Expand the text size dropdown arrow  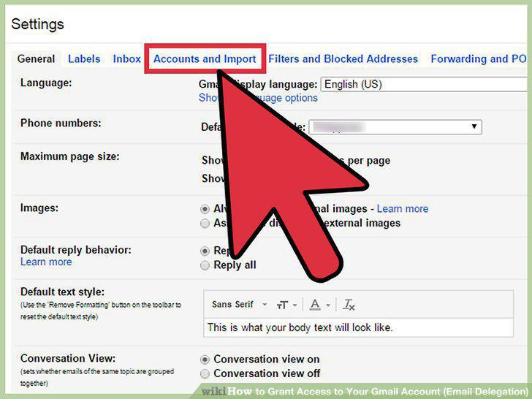pyautogui.click(x=294, y=305)
